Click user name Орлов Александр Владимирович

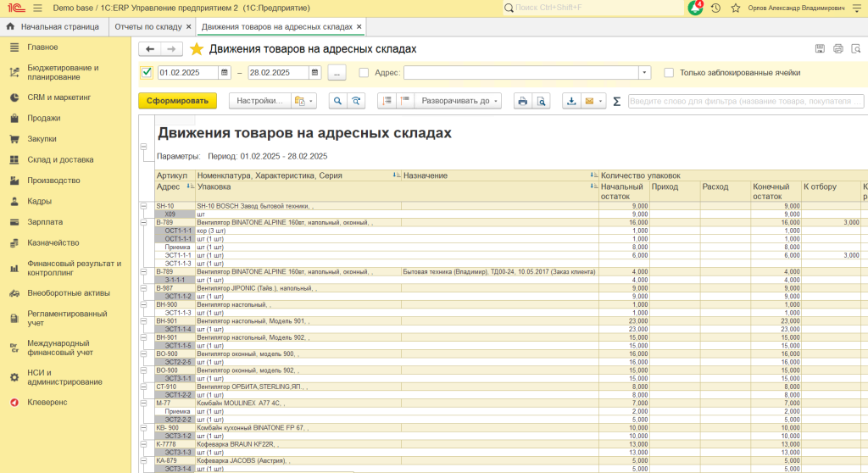[796, 8]
